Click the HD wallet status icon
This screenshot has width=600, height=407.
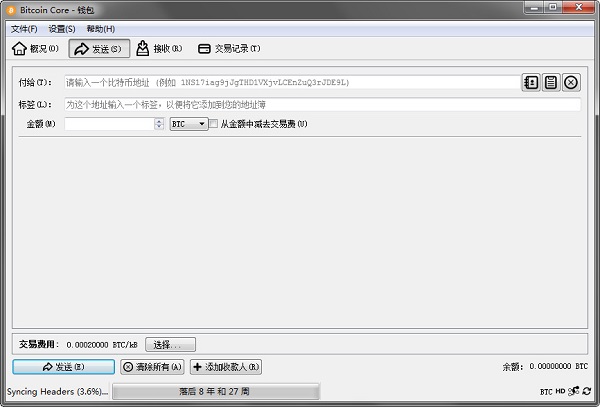pyautogui.click(x=560, y=391)
